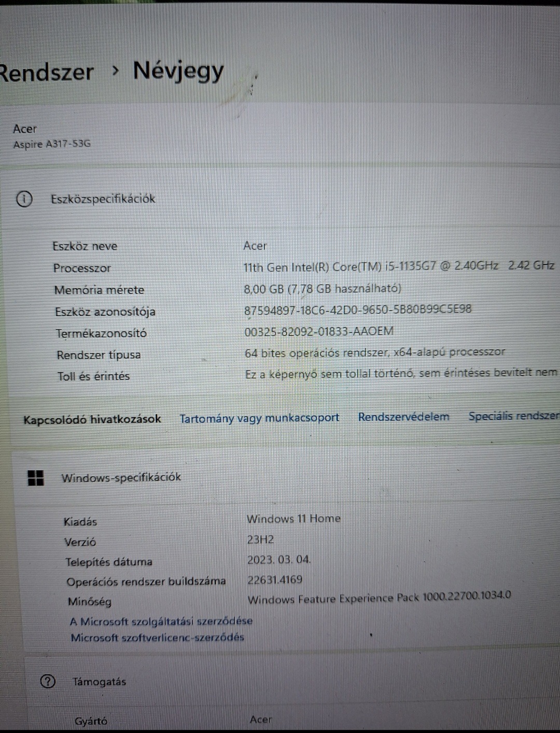Viewport: 560px width, 733px height.
Task: Select the product ID 00325-82092-01833-AAOEM
Action: [x=319, y=331]
